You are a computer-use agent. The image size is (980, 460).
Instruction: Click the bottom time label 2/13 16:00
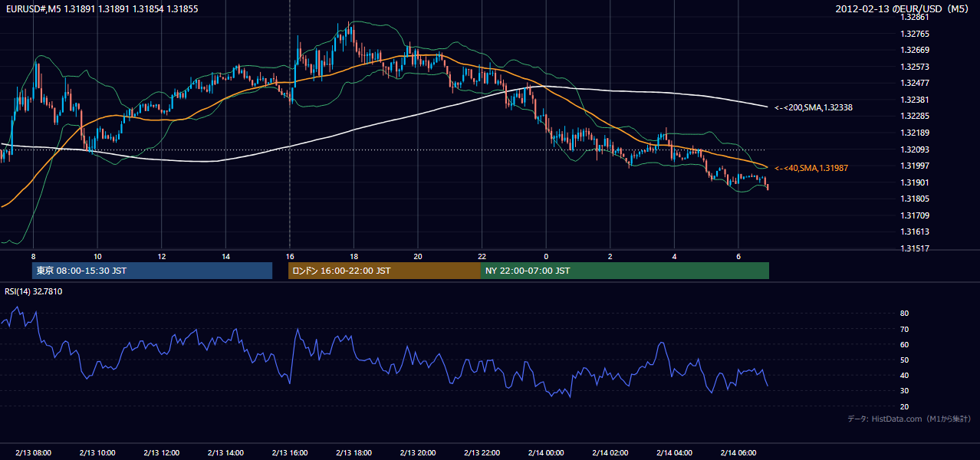click(x=289, y=453)
